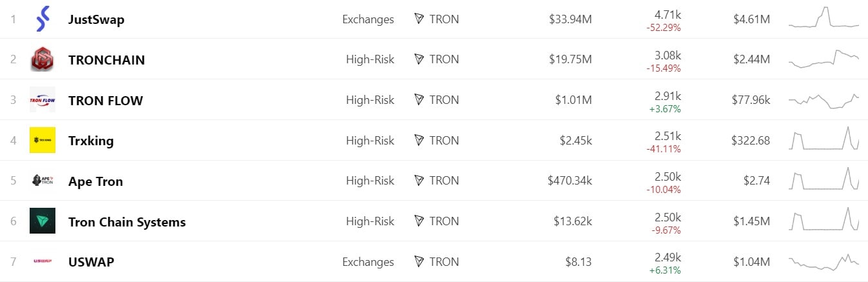868x282 pixels.
Task: Open the JustSwap dapp name link
Action: click(96, 19)
